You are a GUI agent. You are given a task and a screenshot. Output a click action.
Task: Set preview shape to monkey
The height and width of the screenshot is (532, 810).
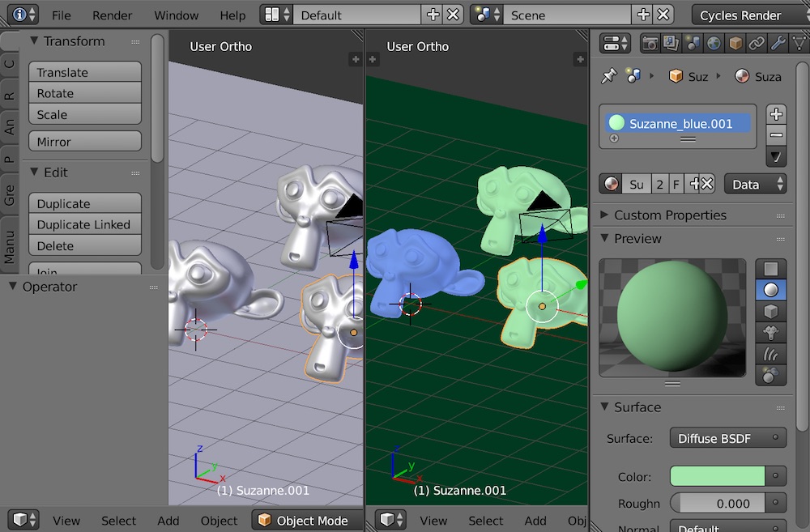pos(771,333)
